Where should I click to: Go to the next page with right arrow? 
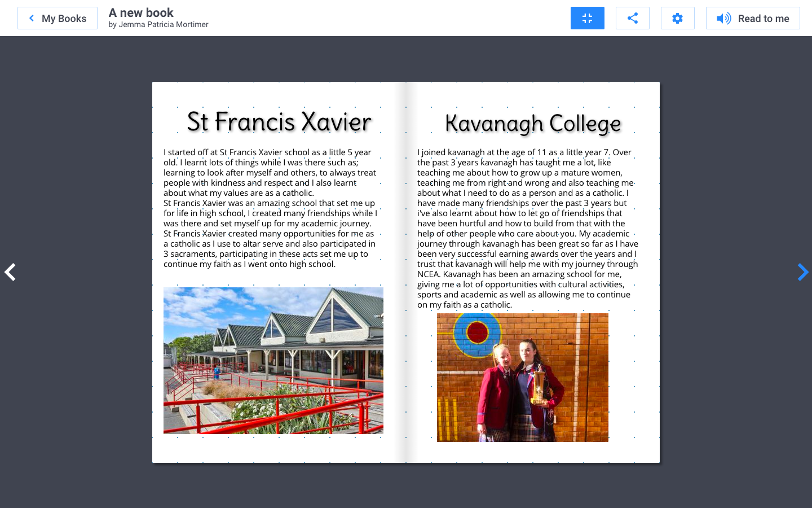(x=802, y=272)
